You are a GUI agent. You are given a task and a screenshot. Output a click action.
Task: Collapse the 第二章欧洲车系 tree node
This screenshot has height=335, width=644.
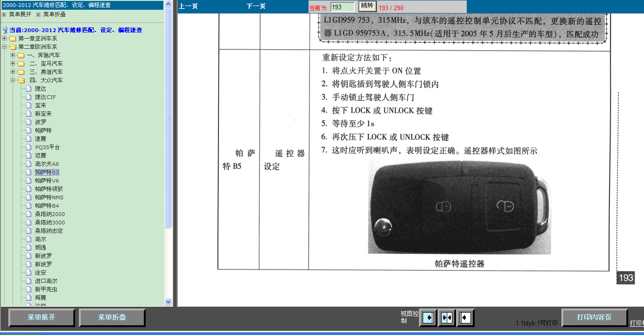click(5, 47)
